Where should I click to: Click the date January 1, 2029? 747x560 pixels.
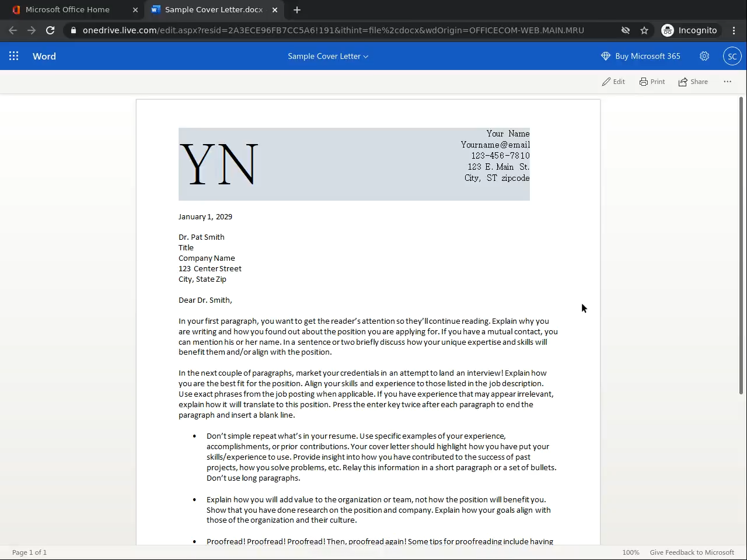(205, 216)
